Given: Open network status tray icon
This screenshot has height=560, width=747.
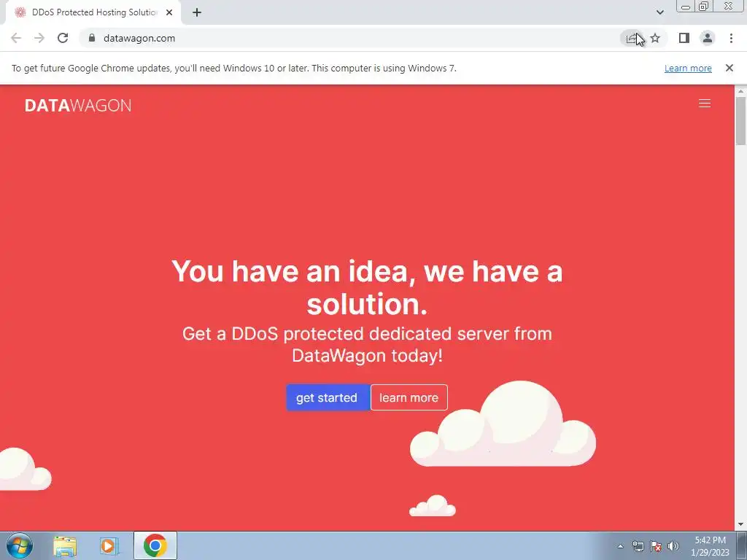Looking at the screenshot, I should (638, 546).
